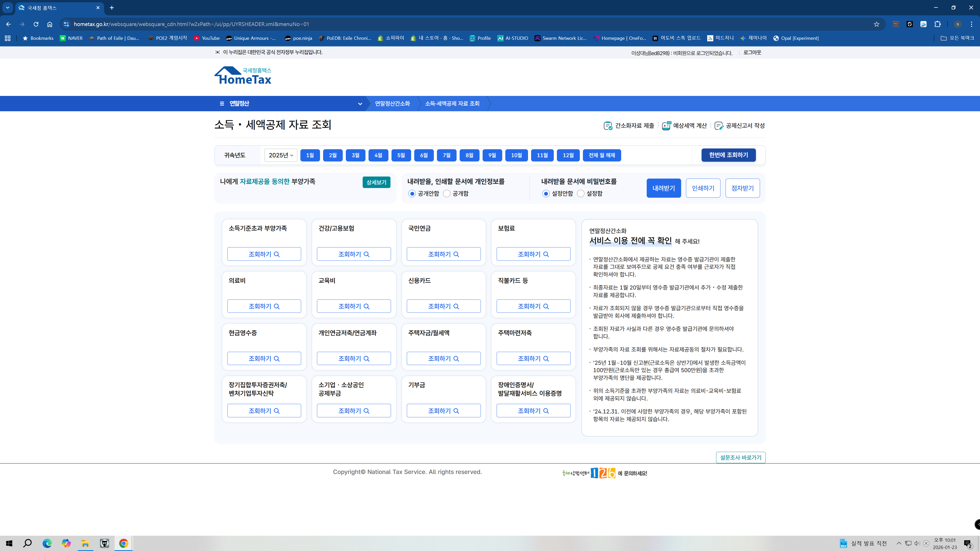Screen dimensions: 980x551
Task: Click the browser extensions puzzle icon
Action: tap(937, 23)
